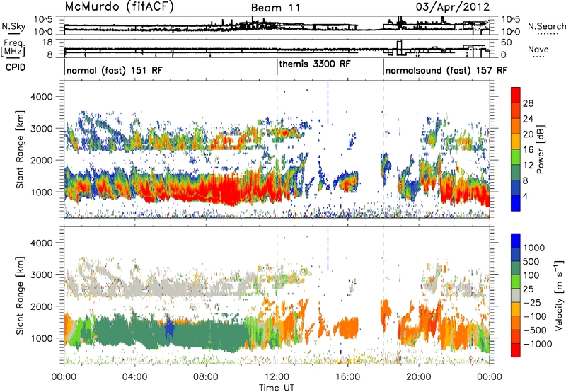Click velocity scale value '1000'
The image size is (566, 392).
coord(534,248)
